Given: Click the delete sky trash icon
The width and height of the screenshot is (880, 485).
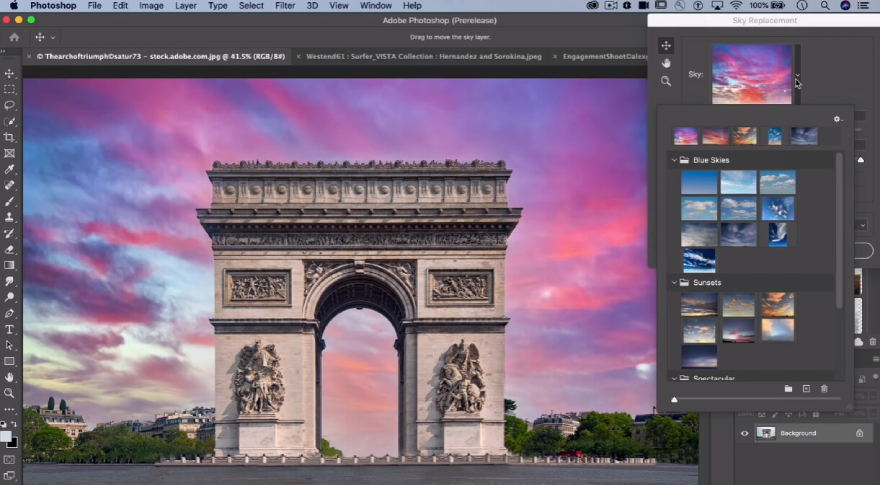Looking at the screenshot, I should point(824,388).
